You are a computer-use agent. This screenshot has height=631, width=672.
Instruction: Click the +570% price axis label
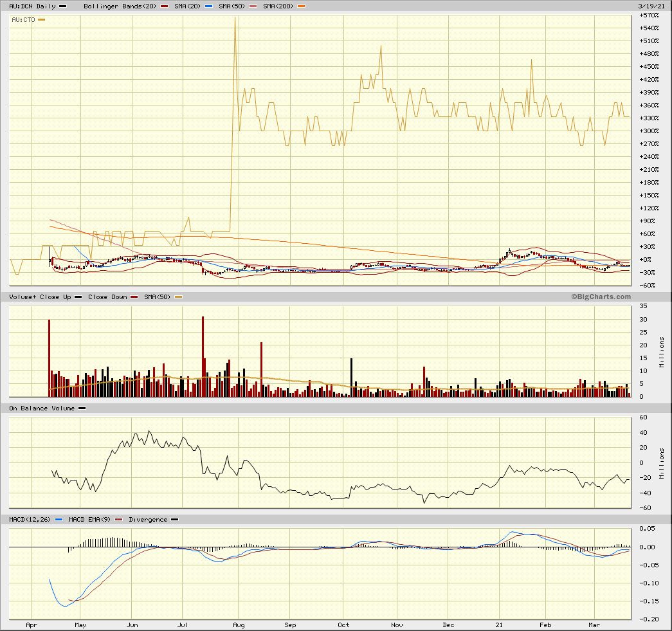click(x=649, y=15)
